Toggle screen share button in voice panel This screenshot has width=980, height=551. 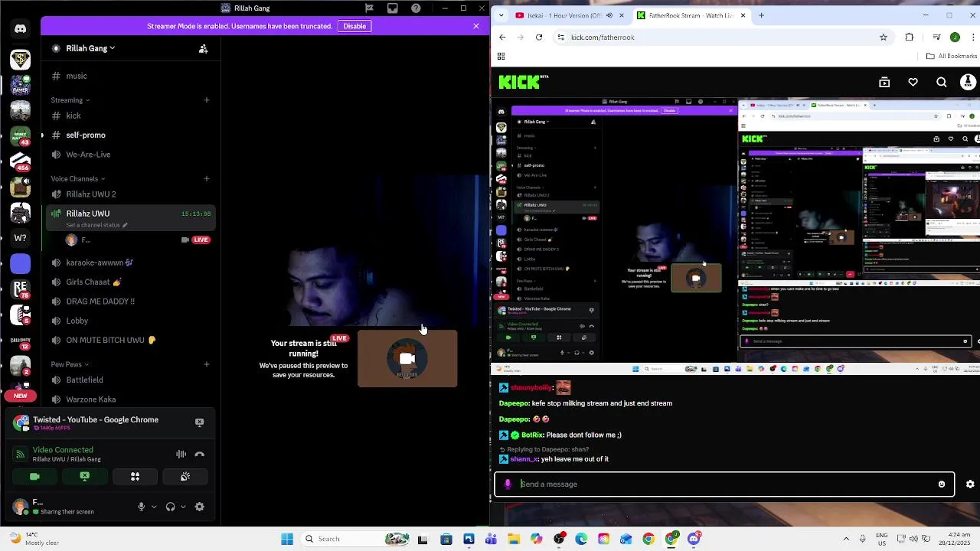85,476
